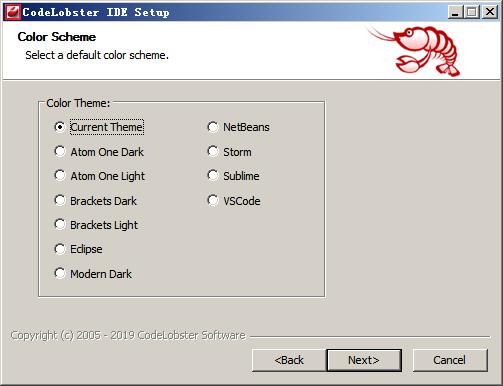Minimize the setup window
503x386 pixels.
click(455, 12)
